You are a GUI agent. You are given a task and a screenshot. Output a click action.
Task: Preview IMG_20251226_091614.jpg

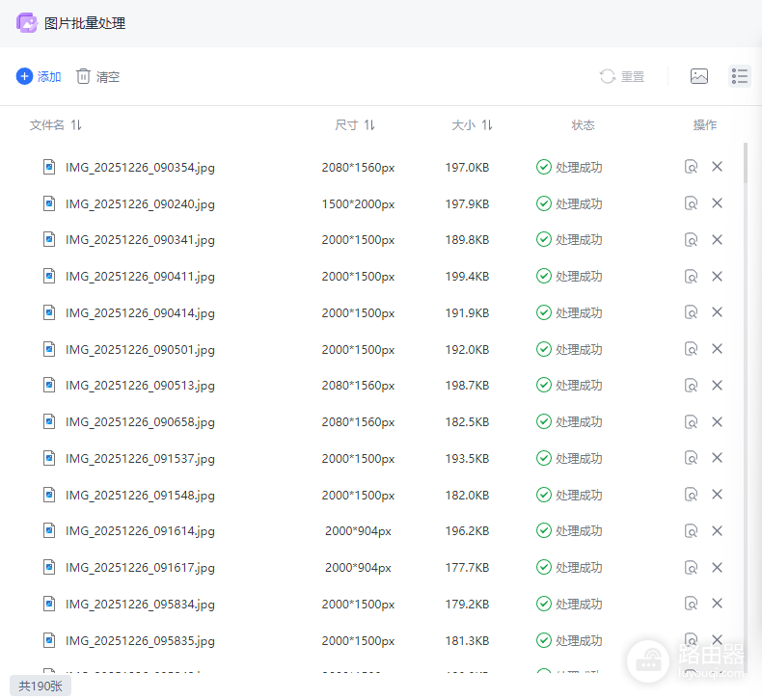click(x=691, y=531)
